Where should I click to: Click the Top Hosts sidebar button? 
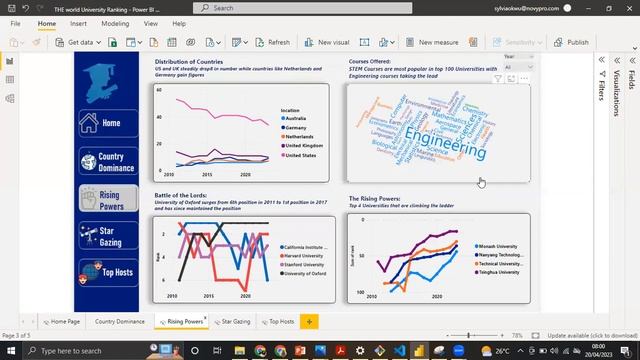coord(109,273)
